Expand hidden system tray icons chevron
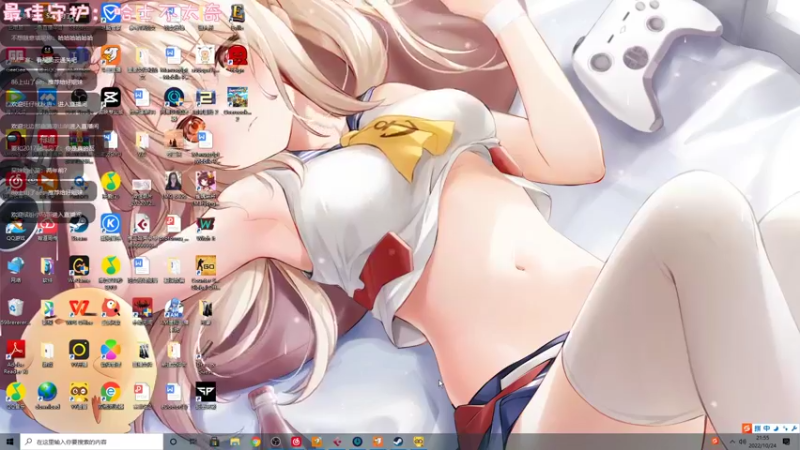This screenshot has height=450, width=800. coord(732,441)
